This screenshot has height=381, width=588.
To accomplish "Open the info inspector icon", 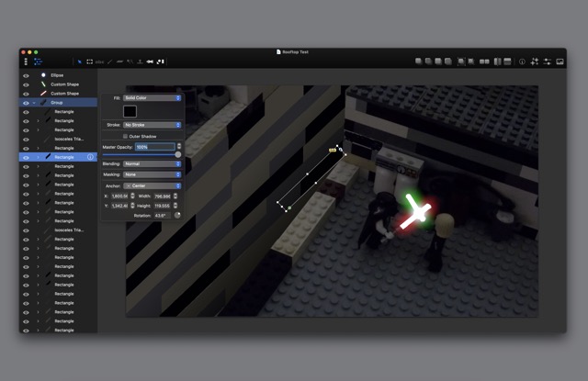I will pyautogui.click(x=522, y=62).
